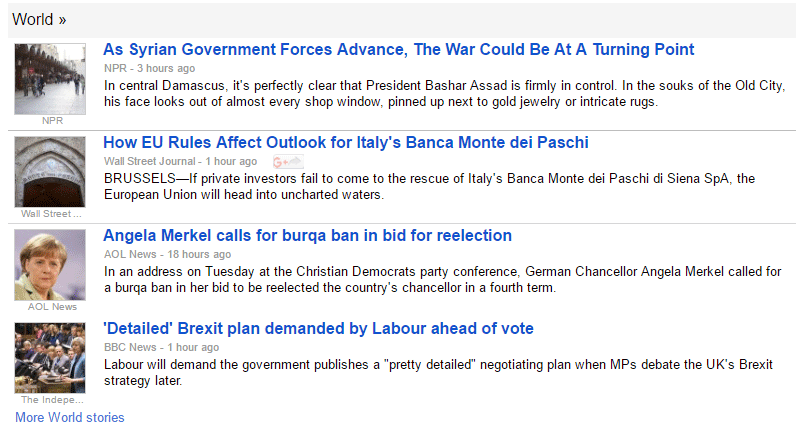Image resolution: width=797 pixels, height=428 pixels.
Task: Open the Angela Merkel burqa ban headline
Action: [308, 235]
